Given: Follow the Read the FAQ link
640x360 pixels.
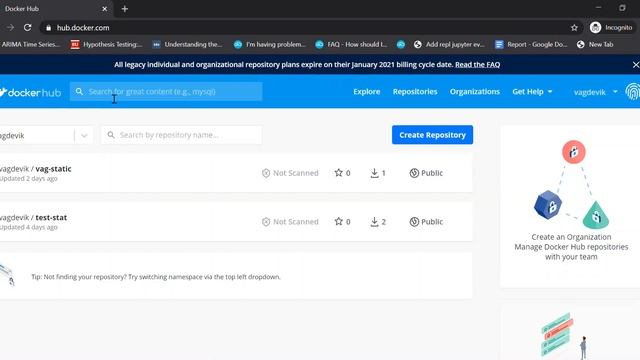Looking at the screenshot, I should 478,64.
